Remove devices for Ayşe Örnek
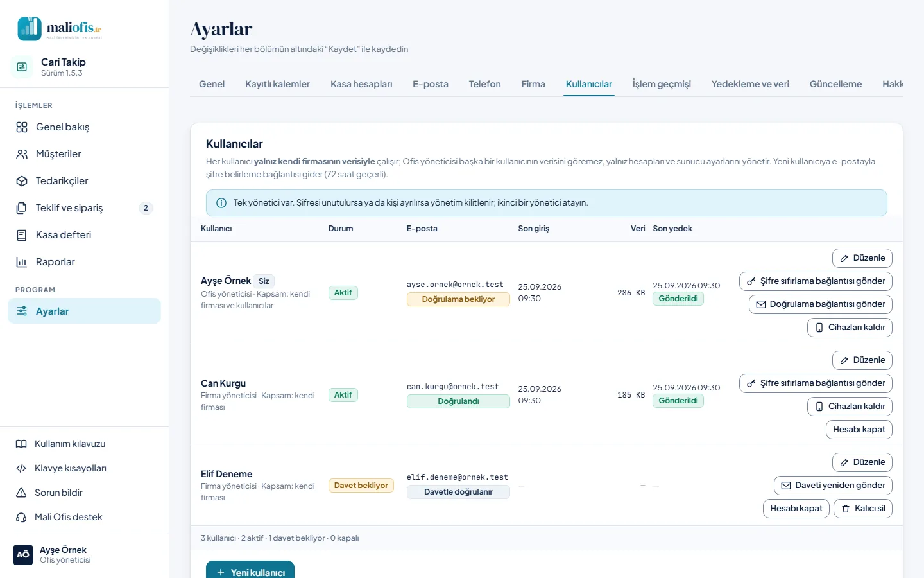The height and width of the screenshot is (578, 924). point(850,328)
